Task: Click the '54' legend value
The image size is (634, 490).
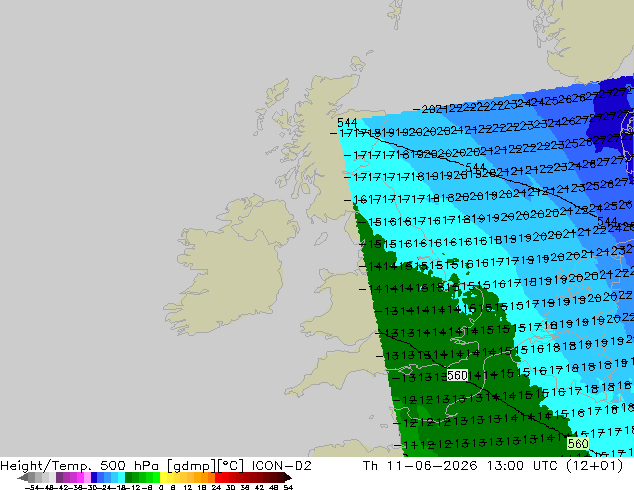Action: click(x=288, y=487)
